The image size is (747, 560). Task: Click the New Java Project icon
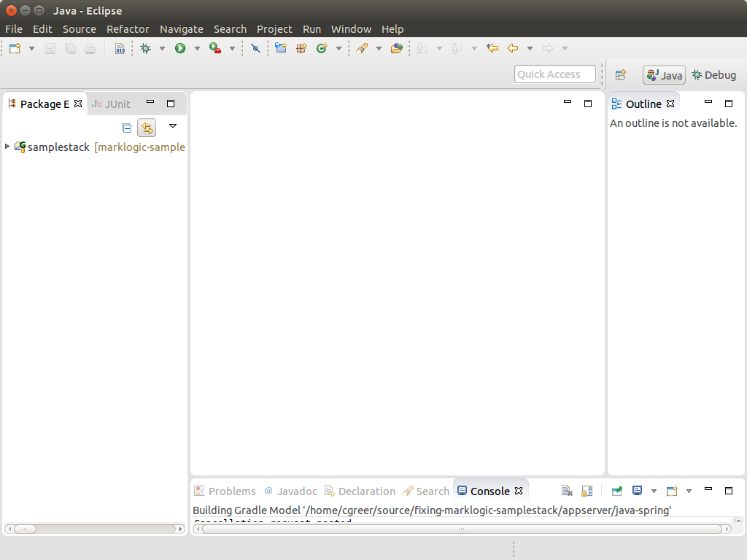click(x=281, y=48)
